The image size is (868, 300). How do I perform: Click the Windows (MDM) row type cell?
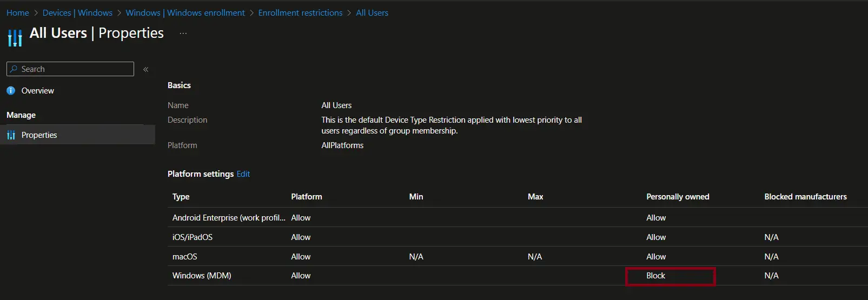[x=202, y=276]
